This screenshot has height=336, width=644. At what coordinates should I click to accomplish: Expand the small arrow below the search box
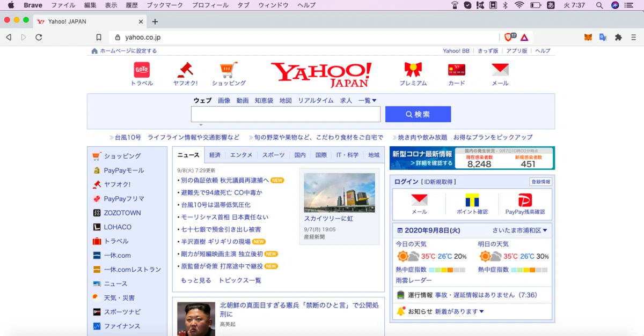point(201,125)
